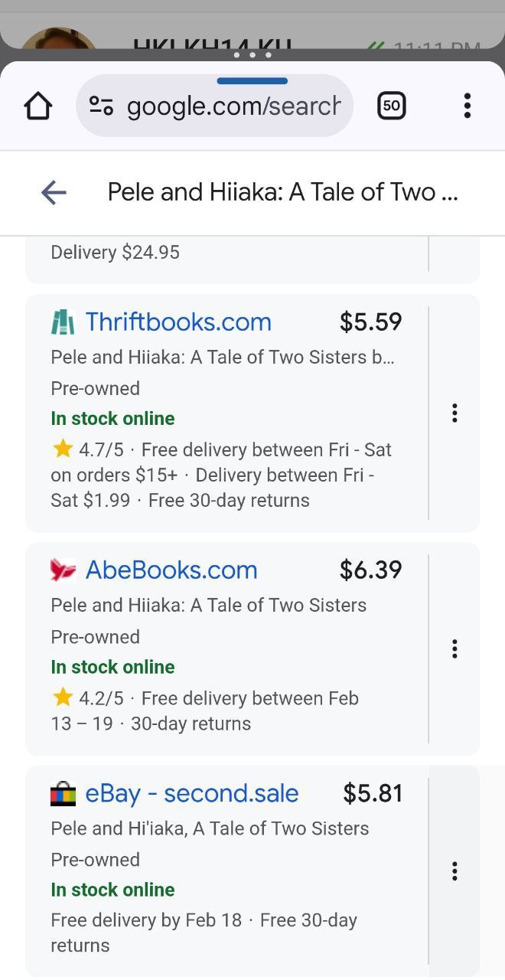Tap the google.com/search address bar
The image size is (505, 980).
click(x=233, y=106)
